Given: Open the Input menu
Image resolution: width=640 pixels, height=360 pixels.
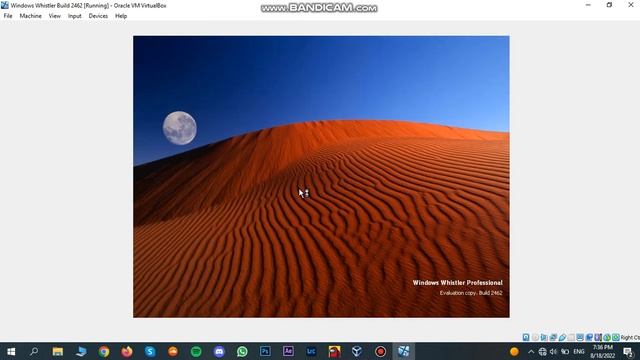Looking at the screenshot, I should click(74, 16).
